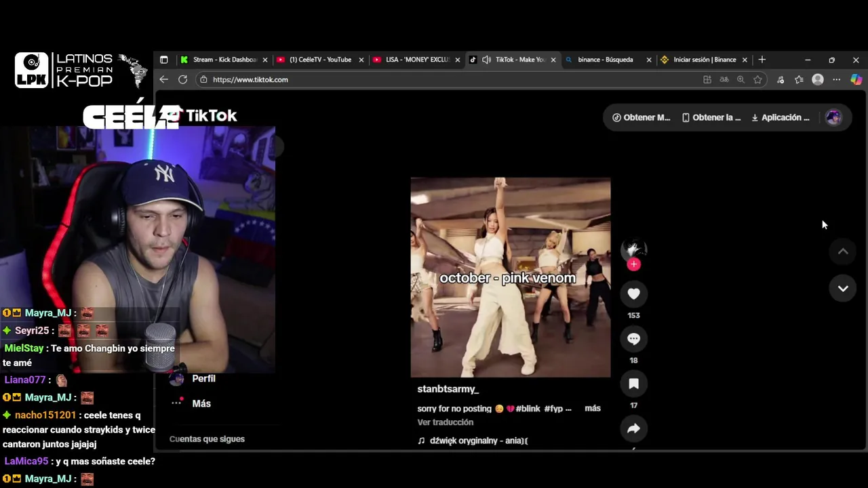The width and height of the screenshot is (868, 488).
Task: Click the translate icon in address bar
Action: pyautogui.click(x=724, y=79)
